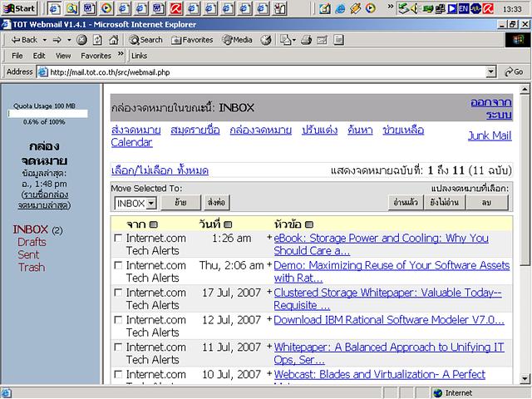
Task: Open the View menu
Action: click(x=63, y=56)
